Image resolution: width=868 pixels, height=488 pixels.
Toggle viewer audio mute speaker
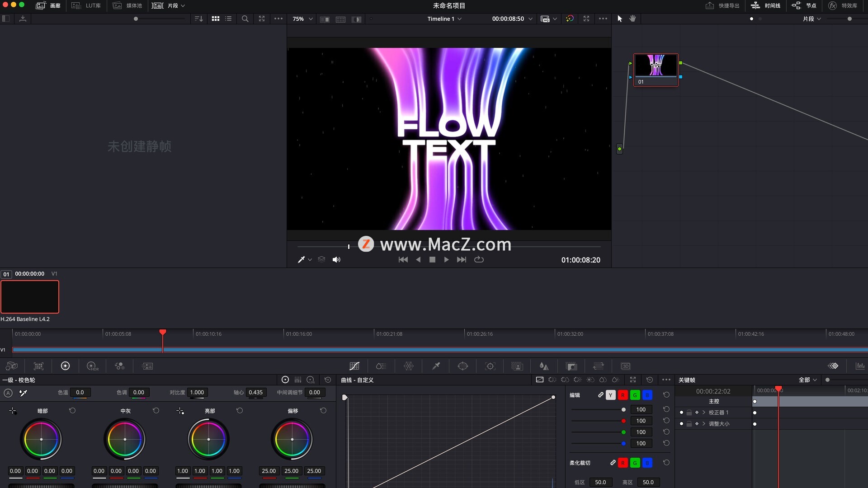pyautogui.click(x=336, y=259)
